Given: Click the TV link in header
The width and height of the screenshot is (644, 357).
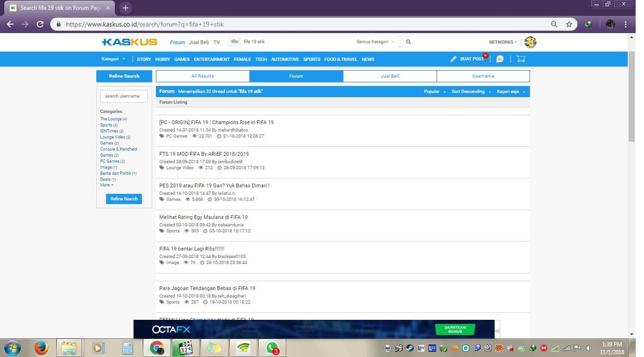Looking at the screenshot, I should click(216, 42).
